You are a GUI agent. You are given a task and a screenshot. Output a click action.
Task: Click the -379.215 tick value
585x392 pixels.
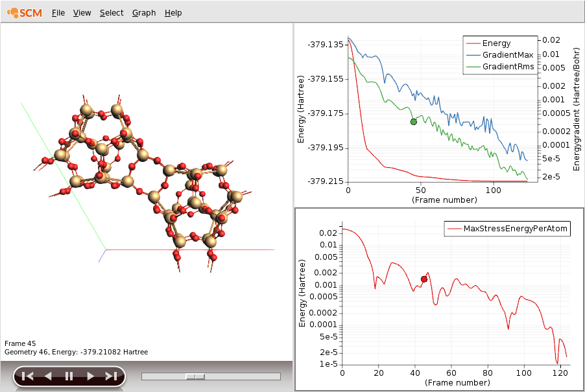click(325, 181)
